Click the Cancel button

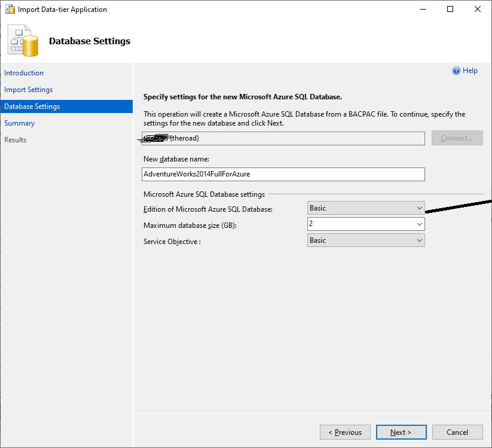coord(457,432)
